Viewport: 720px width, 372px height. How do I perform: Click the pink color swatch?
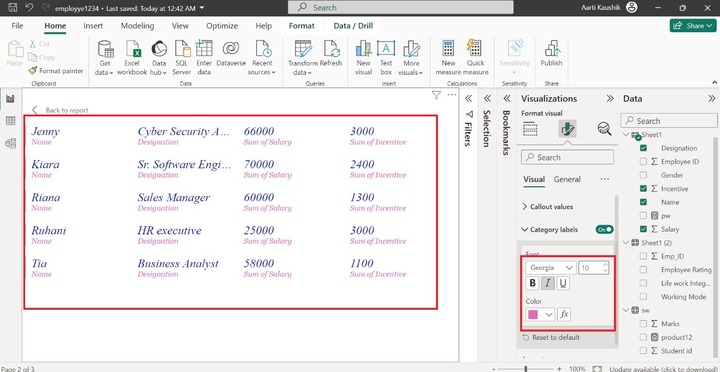(533, 315)
